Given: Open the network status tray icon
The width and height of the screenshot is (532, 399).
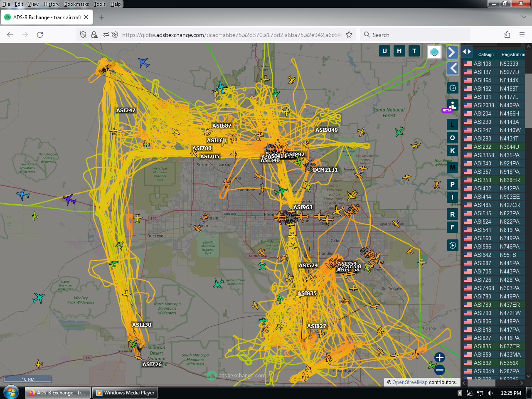Looking at the screenshot, I should click(x=480, y=393).
